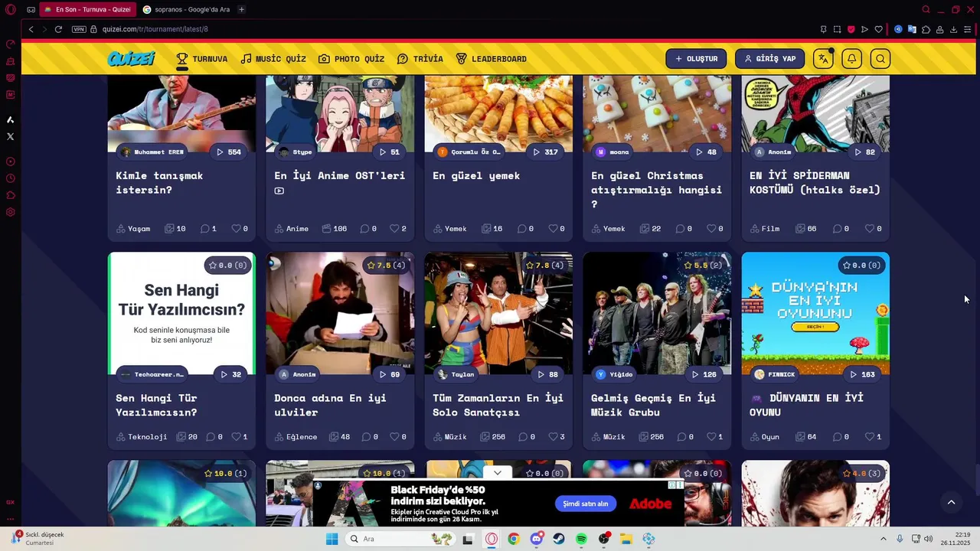The width and height of the screenshot is (980, 551).
Task: Go back in the browser
Action: [x=31, y=29]
